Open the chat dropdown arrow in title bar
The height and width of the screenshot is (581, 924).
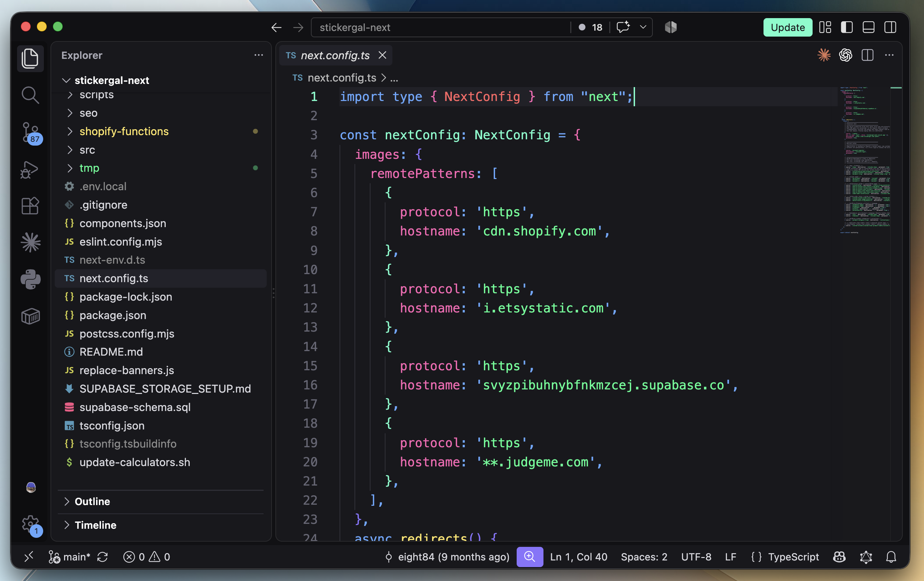(x=643, y=27)
